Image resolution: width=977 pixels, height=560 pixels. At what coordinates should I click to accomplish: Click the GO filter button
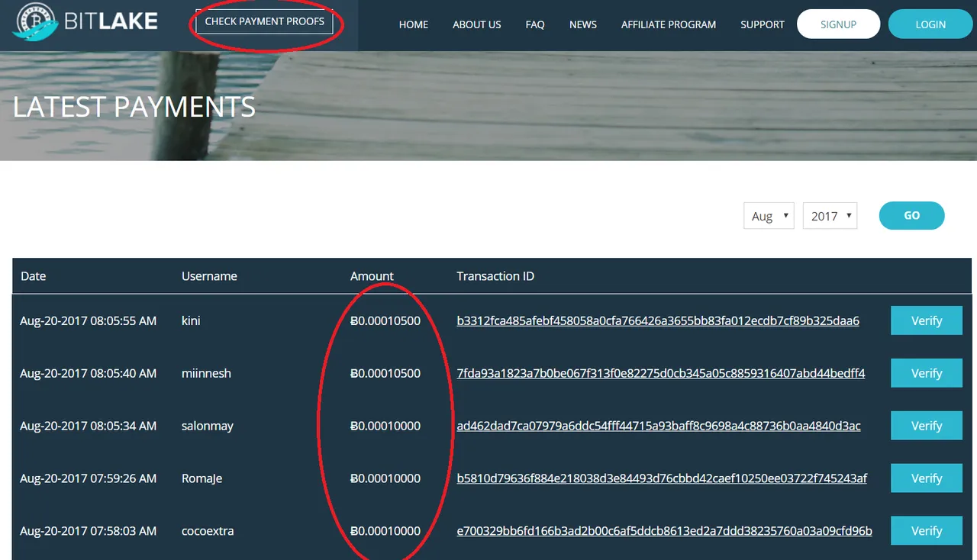coord(912,216)
